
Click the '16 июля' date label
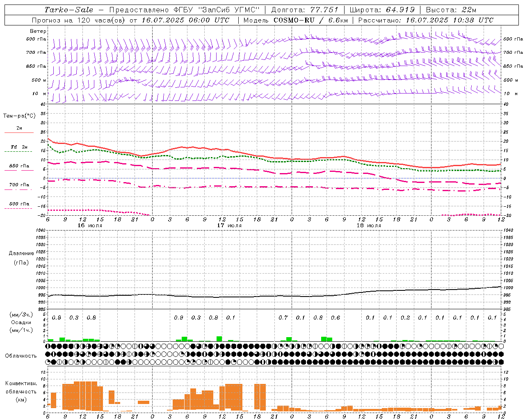point(90,226)
